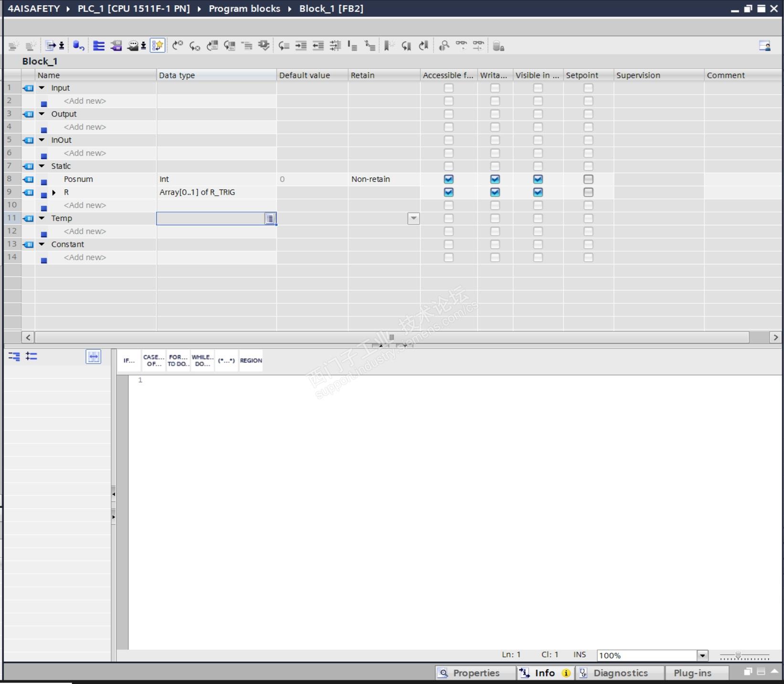The image size is (784, 684).
Task: Click the first glasses monitoring icon
Action: pos(461,46)
